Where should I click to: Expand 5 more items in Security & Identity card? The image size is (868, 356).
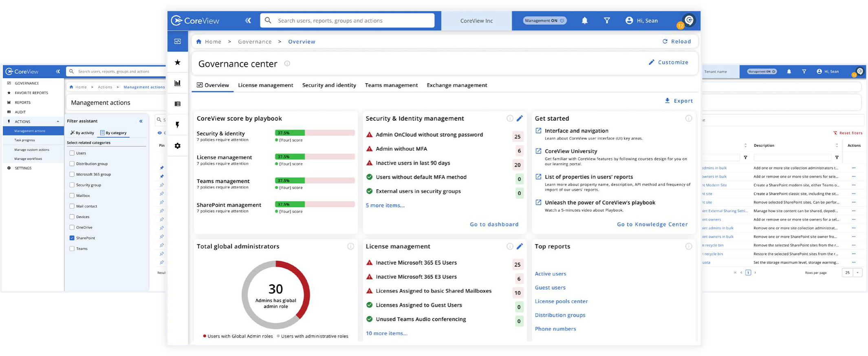click(x=385, y=205)
